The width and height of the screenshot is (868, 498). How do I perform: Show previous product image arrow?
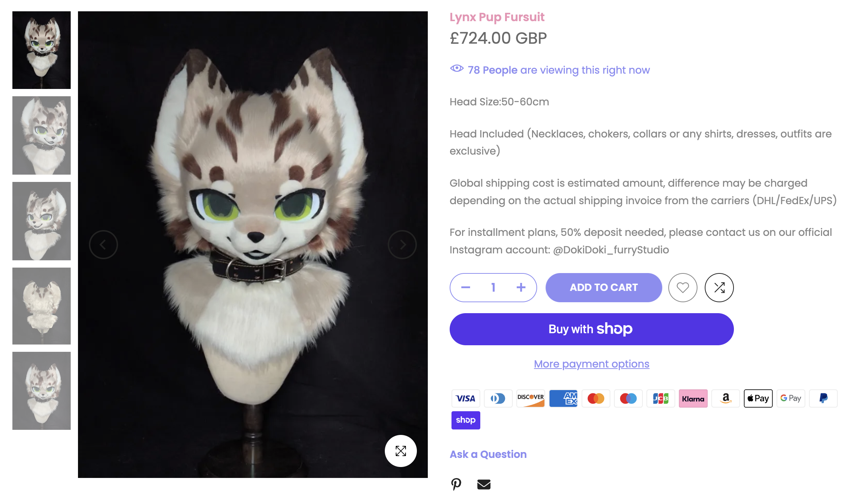(103, 245)
